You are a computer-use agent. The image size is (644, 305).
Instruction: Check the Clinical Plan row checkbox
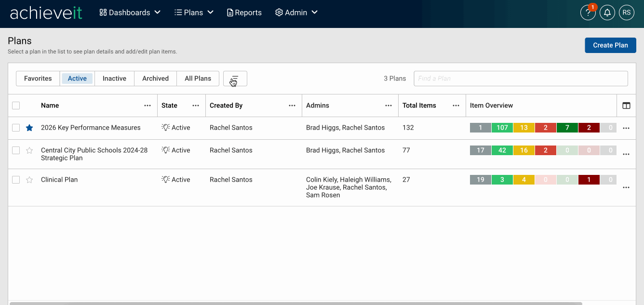[16, 180]
